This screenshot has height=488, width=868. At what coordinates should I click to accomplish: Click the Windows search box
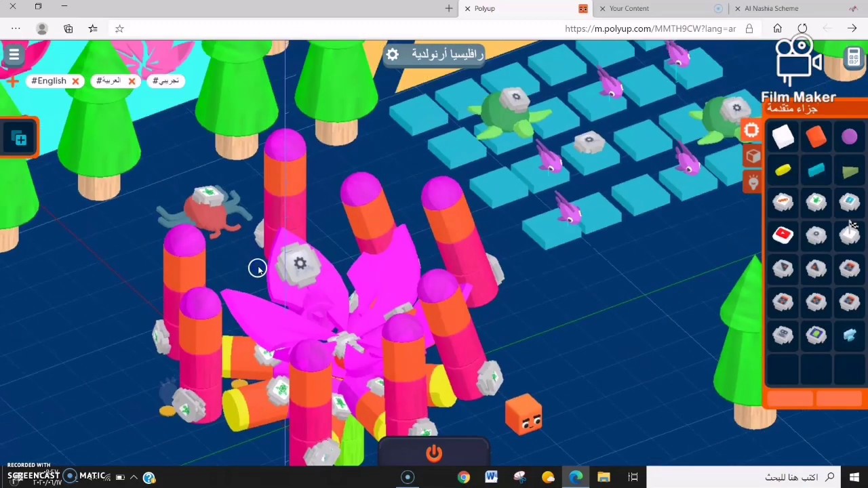point(744,477)
